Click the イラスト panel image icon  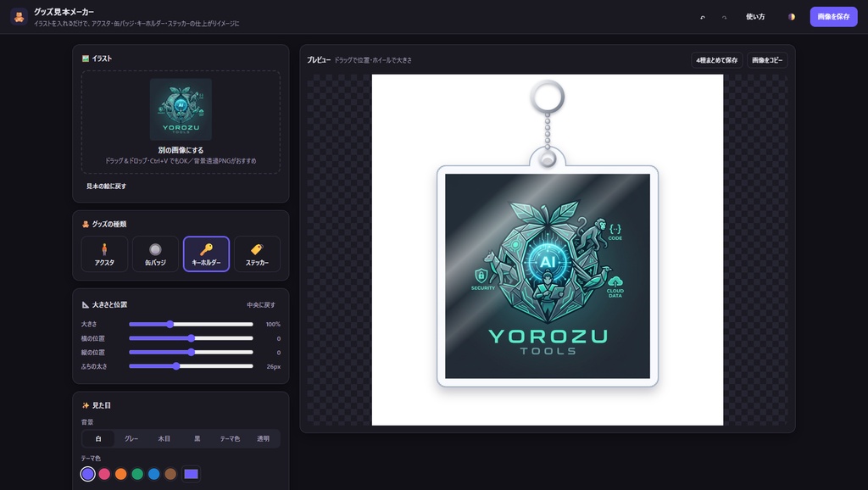click(86, 58)
